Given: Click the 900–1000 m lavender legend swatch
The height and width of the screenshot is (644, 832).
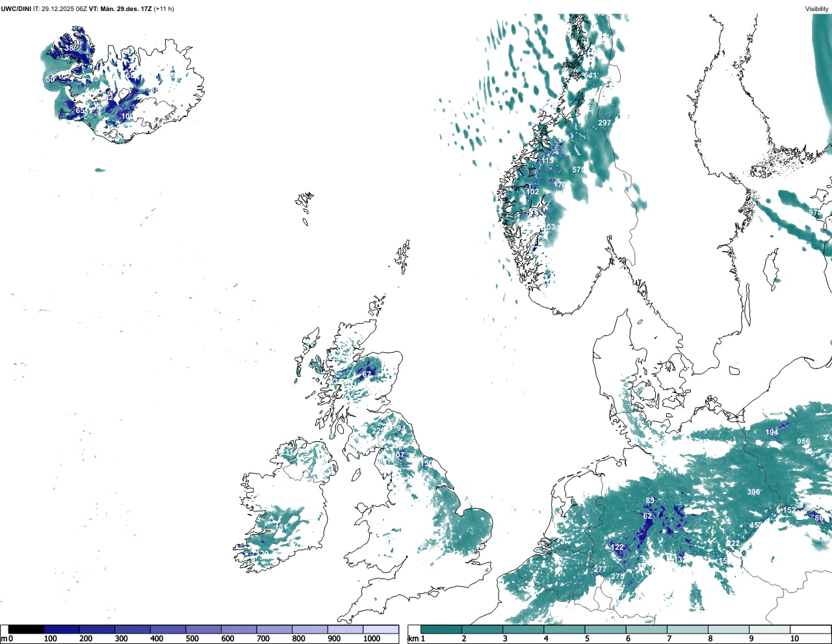Looking at the screenshot, I should [345, 630].
